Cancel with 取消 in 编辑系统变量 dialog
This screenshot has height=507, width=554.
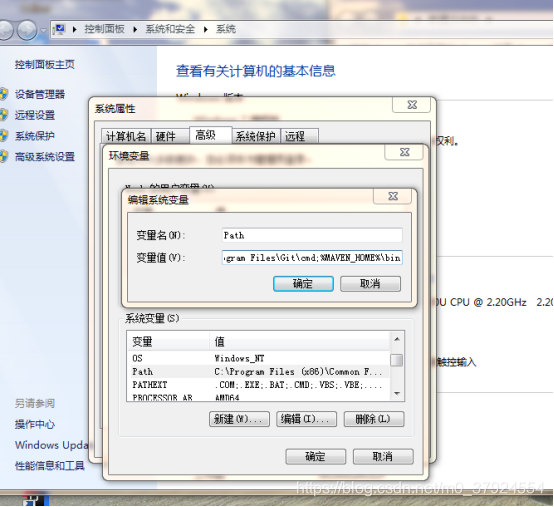point(370,284)
